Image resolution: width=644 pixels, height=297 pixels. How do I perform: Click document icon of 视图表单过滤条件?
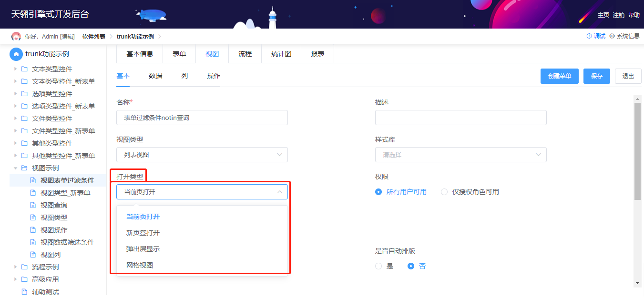click(x=33, y=180)
